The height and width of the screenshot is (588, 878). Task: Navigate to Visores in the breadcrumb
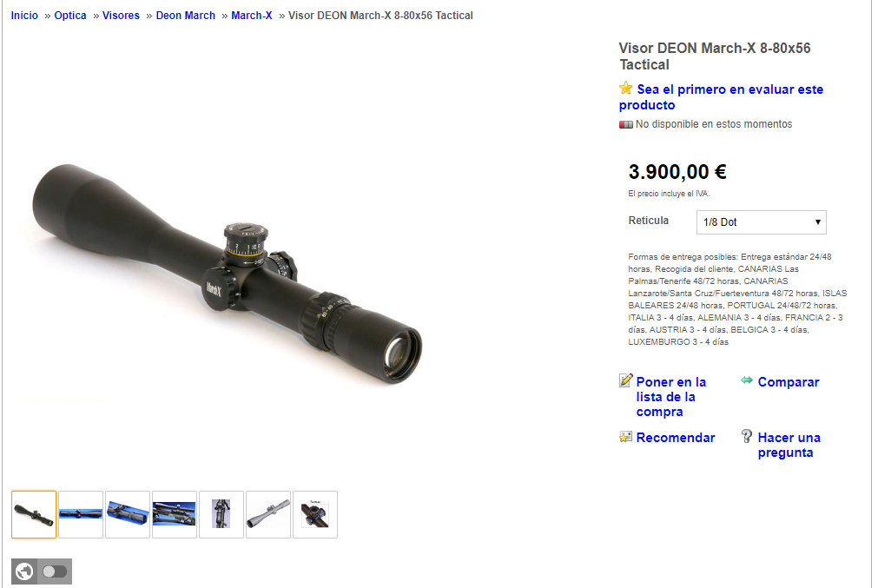[x=121, y=16]
